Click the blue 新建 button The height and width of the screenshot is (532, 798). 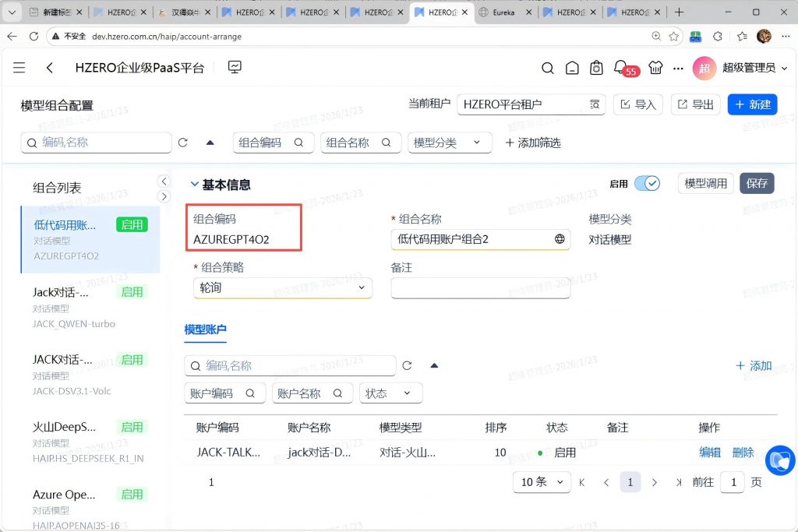(x=752, y=104)
